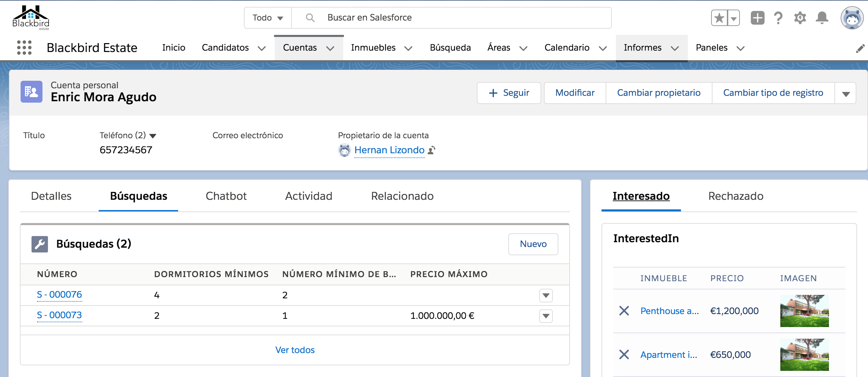Open the global Create plus icon
Viewport: 868px width, 377px height.
(x=757, y=18)
